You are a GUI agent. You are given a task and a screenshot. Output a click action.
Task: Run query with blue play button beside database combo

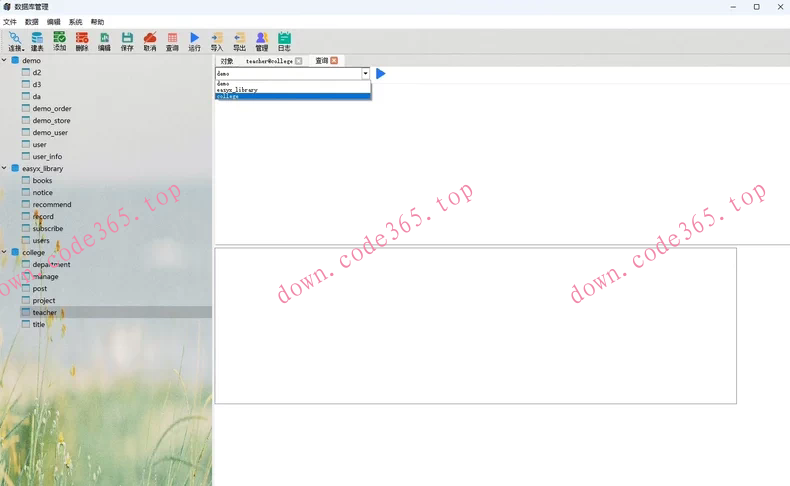click(x=381, y=74)
